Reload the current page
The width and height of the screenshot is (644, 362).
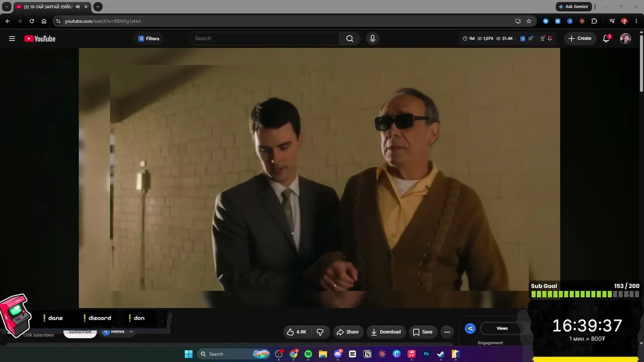[x=32, y=21]
